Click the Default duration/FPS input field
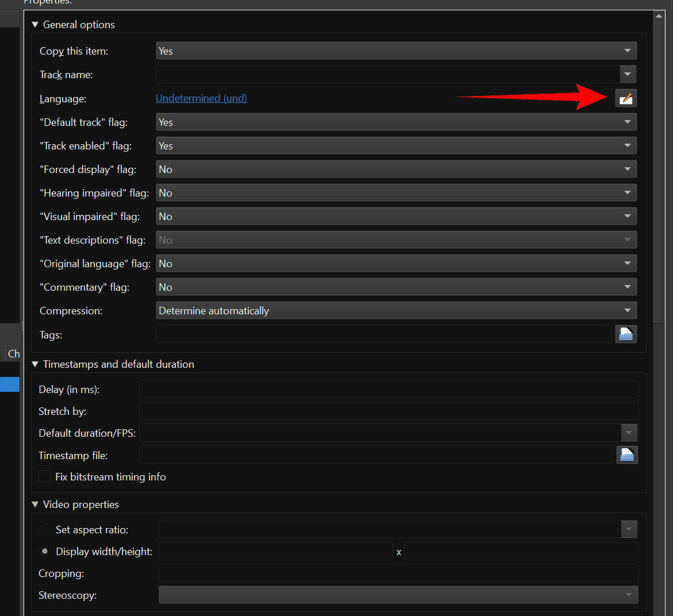Image resolution: width=673 pixels, height=616 pixels. (380, 433)
